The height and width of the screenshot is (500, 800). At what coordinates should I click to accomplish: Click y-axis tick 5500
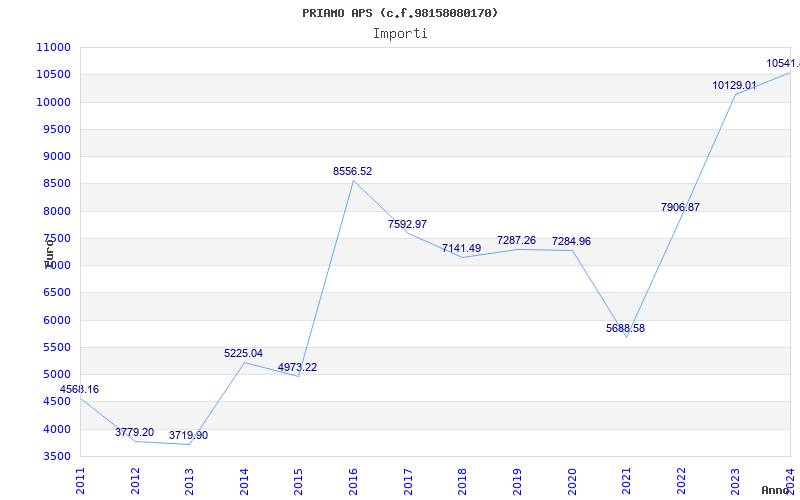56,347
